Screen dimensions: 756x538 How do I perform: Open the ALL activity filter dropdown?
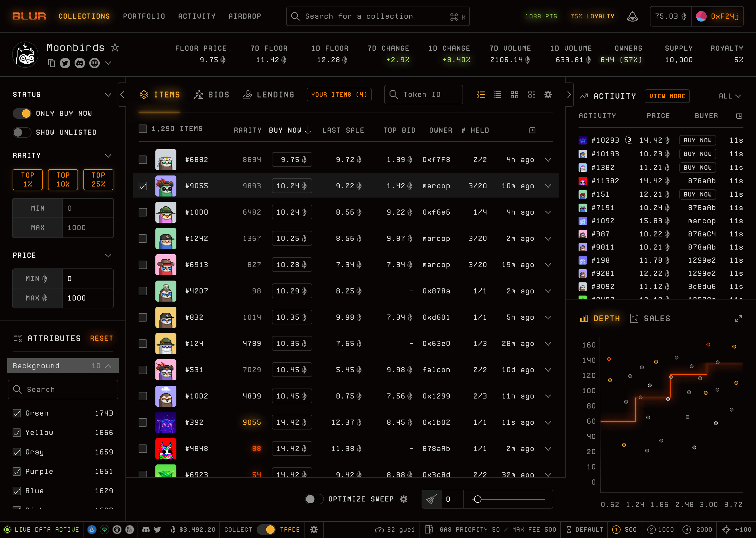pos(730,96)
